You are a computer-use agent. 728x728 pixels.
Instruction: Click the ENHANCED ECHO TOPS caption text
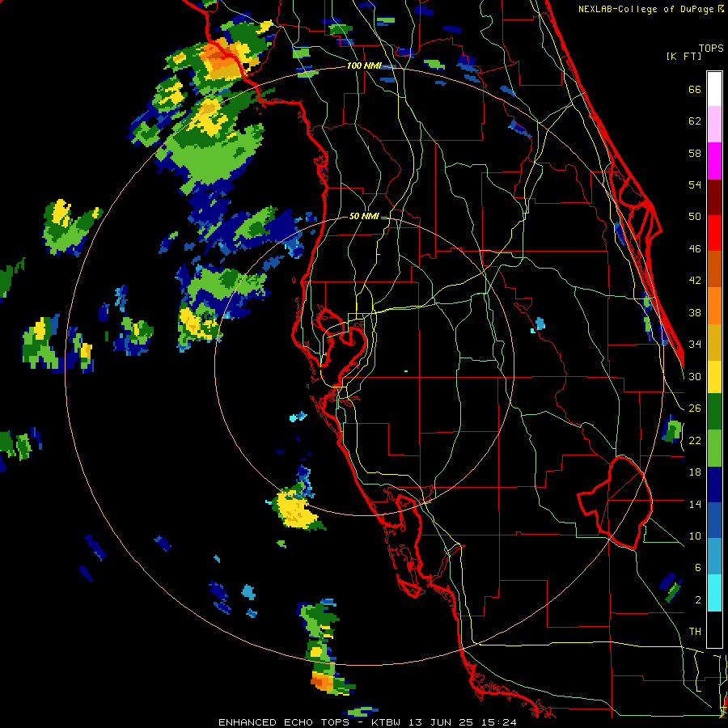point(284,722)
